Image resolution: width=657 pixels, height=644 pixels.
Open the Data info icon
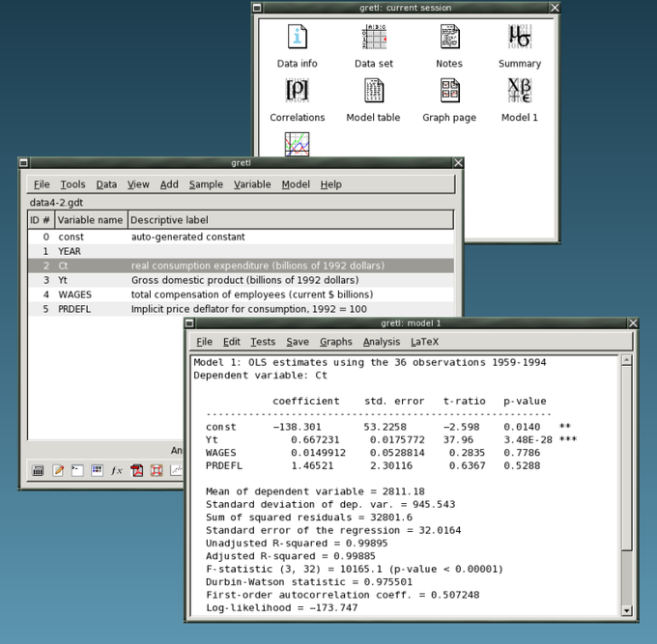click(x=297, y=39)
